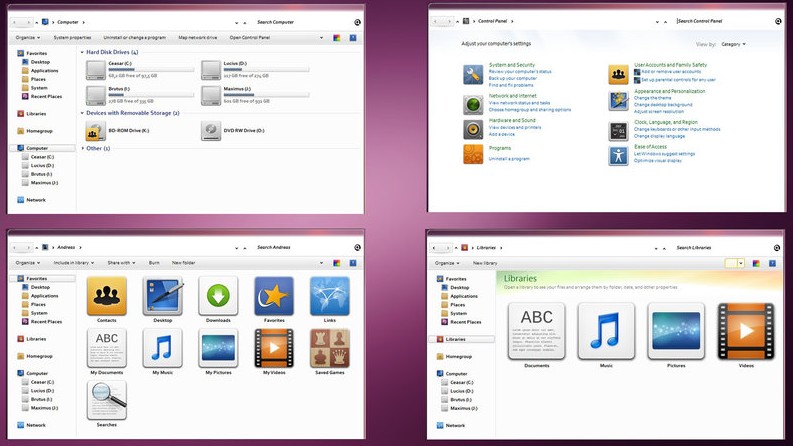Open View by Category dropdown in Control Panel
Screen dimensions: 793x446
coord(733,44)
